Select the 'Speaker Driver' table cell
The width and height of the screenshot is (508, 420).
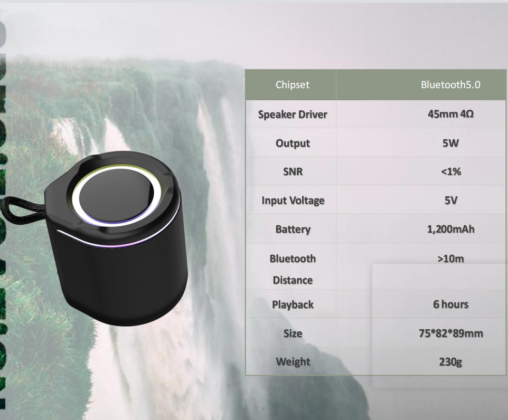point(292,114)
